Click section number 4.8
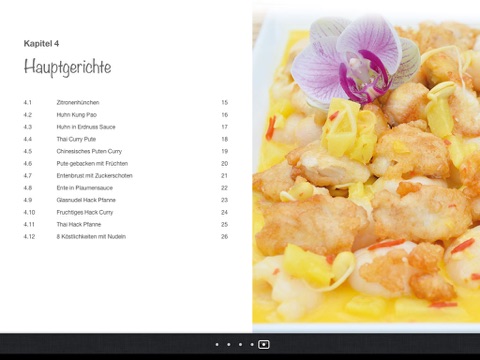 28,188
